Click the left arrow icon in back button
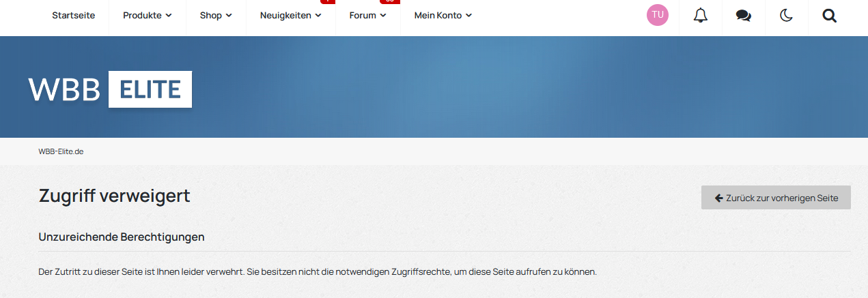This screenshot has width=868, height=298. tap(718, 198)
